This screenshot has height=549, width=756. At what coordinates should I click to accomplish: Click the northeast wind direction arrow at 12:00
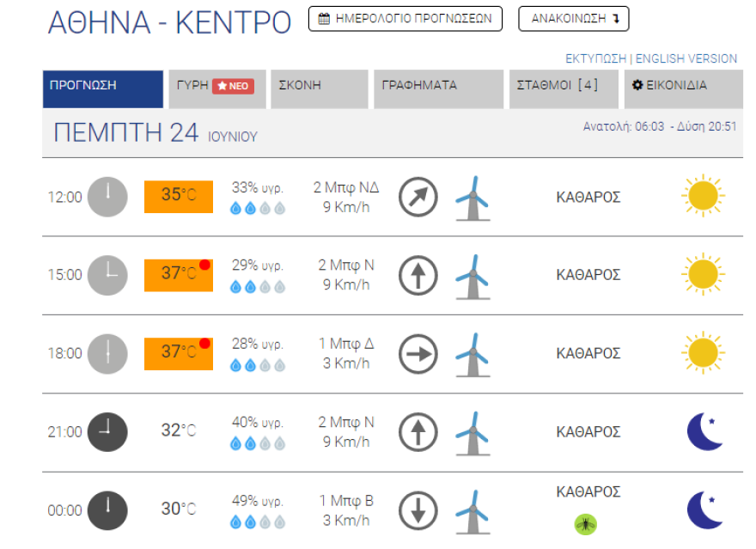pyautogui.click(x=418, y=196)
